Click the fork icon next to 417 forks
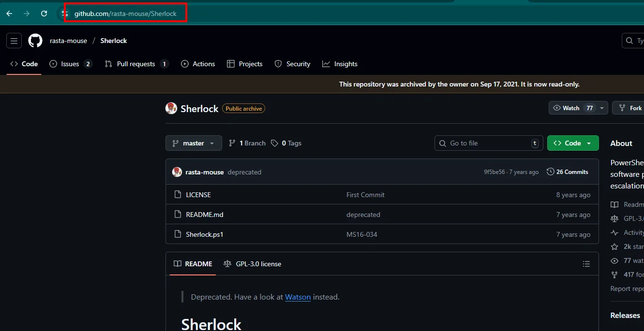Screen dimensions: 644x331 [614, 274]
